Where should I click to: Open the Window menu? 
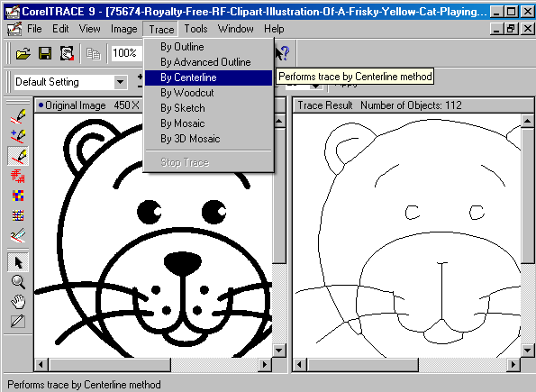235,29
